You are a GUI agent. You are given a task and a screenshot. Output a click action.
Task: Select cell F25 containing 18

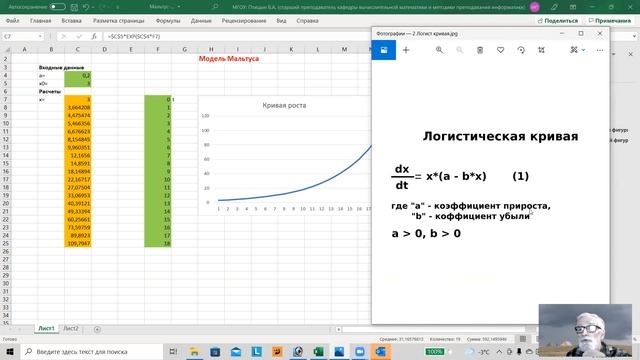click(158, 243)
